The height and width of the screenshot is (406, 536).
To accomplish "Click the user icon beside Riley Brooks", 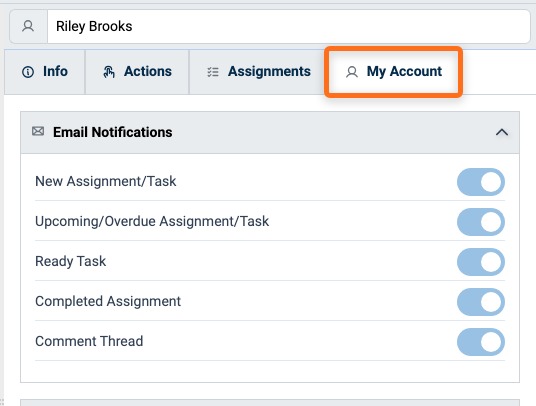I will point(28,26).
